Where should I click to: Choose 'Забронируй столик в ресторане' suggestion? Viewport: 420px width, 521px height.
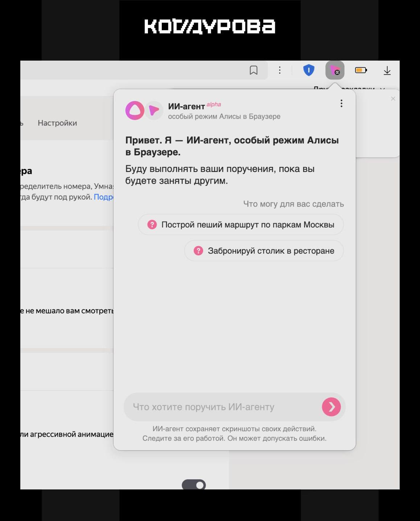click(264, 251)
